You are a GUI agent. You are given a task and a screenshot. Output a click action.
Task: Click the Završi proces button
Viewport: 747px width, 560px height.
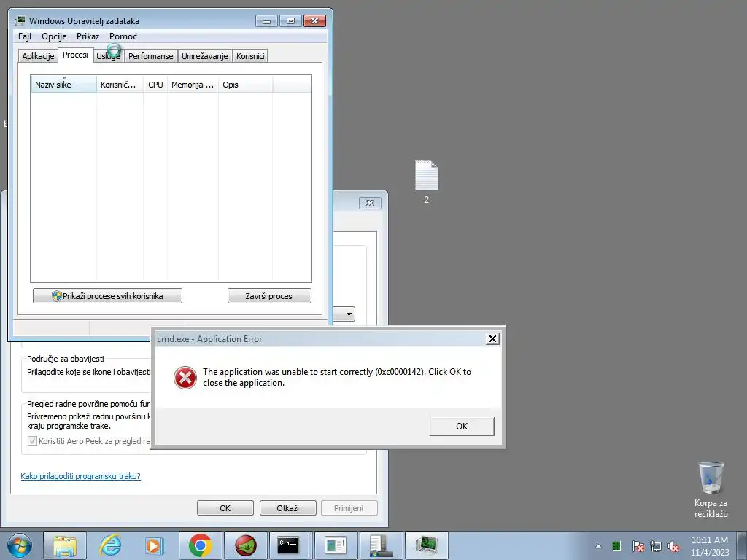[269, 296]
